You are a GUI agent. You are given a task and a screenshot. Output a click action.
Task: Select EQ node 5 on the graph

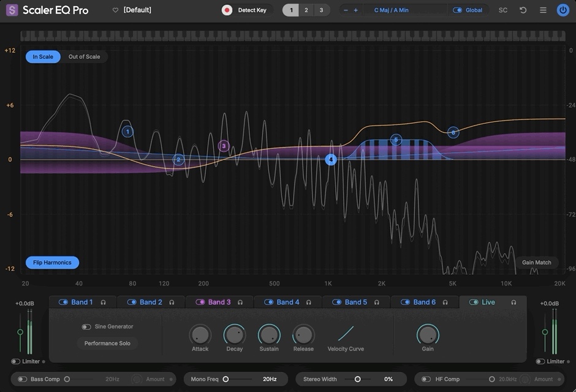coord(396,140)
